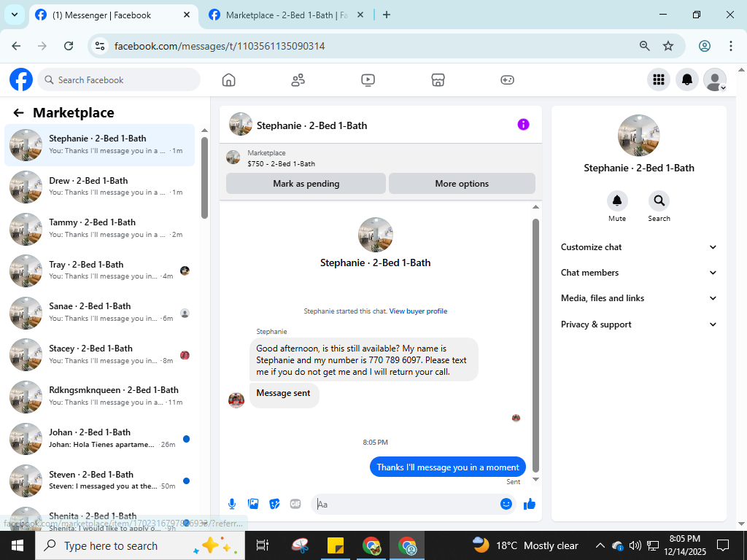Open the Windows Start button

tap(18, 545)
